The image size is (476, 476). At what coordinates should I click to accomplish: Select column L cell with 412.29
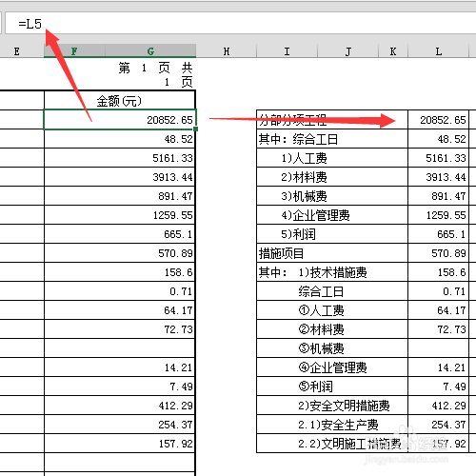point(438,406)
